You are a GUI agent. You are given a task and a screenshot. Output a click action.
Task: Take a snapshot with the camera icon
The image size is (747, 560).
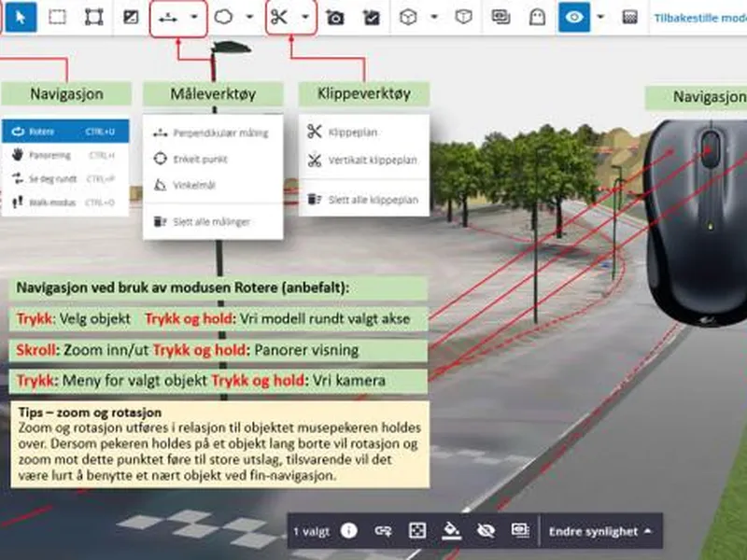(335, 18)
